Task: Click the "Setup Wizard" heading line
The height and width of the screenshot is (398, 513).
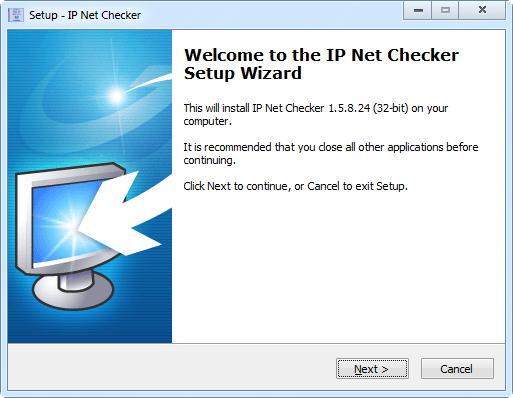Action: click(243, 73)
